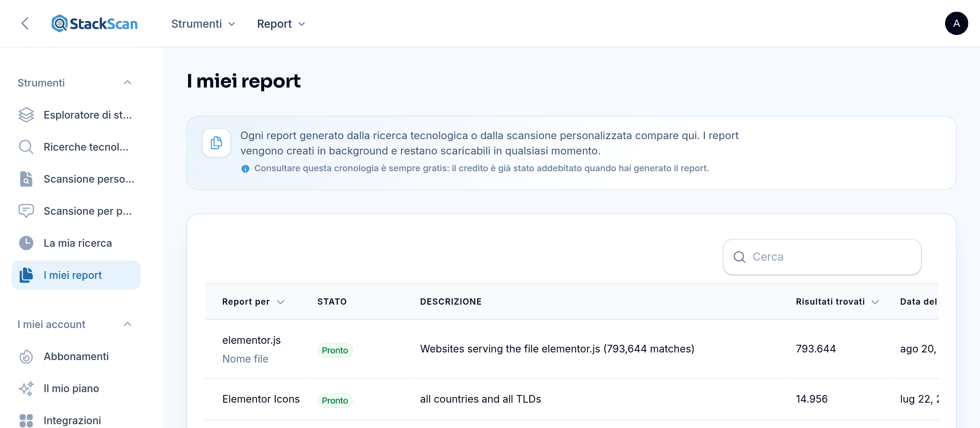Click Pronto status badge for Elementor Icons

point(335,400)
